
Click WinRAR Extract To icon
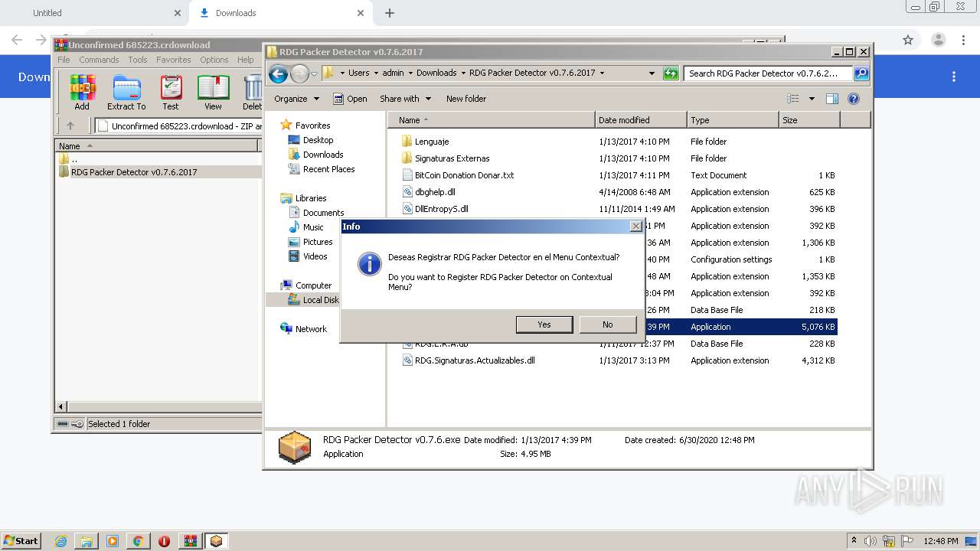126,93
